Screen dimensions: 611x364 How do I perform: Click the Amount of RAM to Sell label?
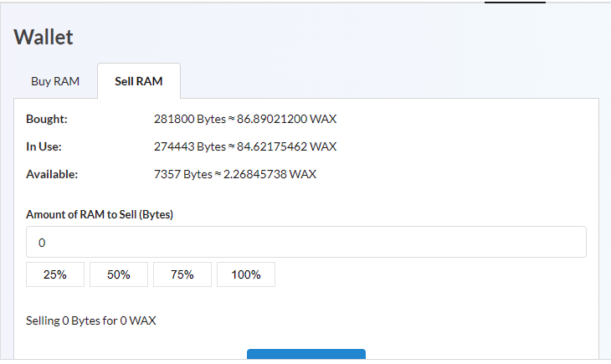pos(100,214)
